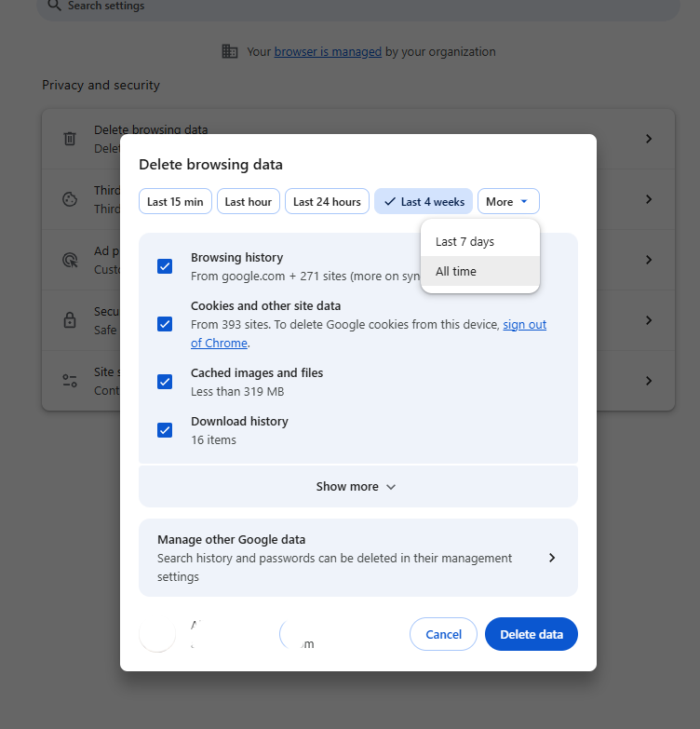Cancel the Delete browsing data dialog
The height and width of the screenshot is (729, 700).
(443, 634)
